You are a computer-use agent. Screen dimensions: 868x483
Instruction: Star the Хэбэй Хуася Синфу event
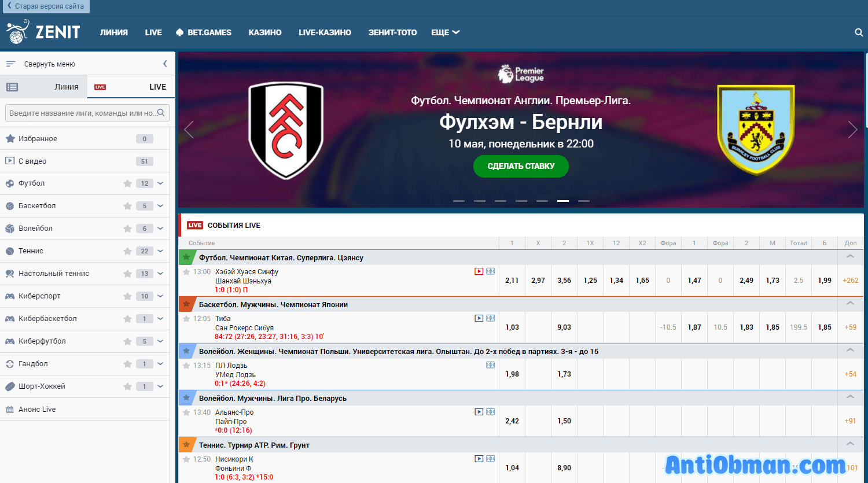coord(186,272)
